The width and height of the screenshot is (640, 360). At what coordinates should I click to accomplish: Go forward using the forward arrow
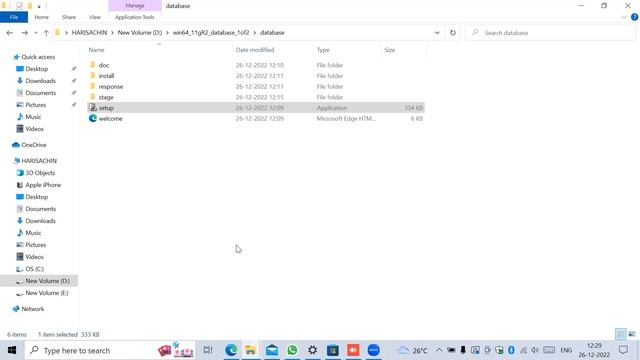pos(24,33)
